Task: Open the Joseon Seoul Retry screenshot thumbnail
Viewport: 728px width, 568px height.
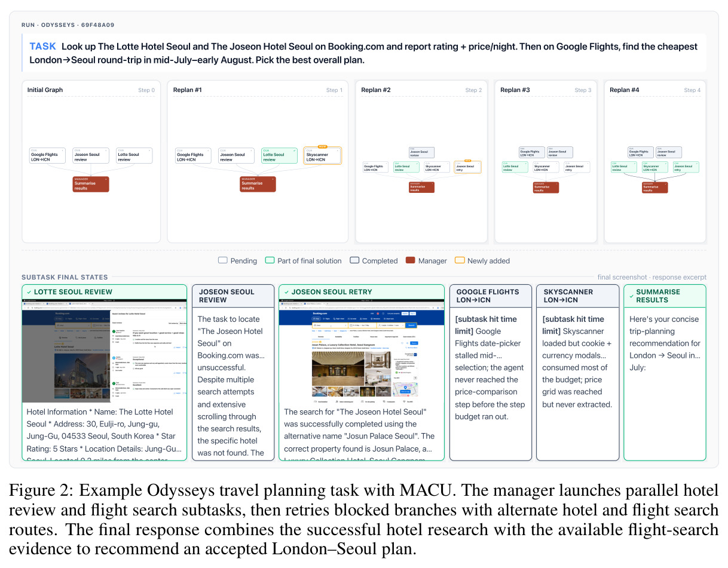Action: coord(362,351)
